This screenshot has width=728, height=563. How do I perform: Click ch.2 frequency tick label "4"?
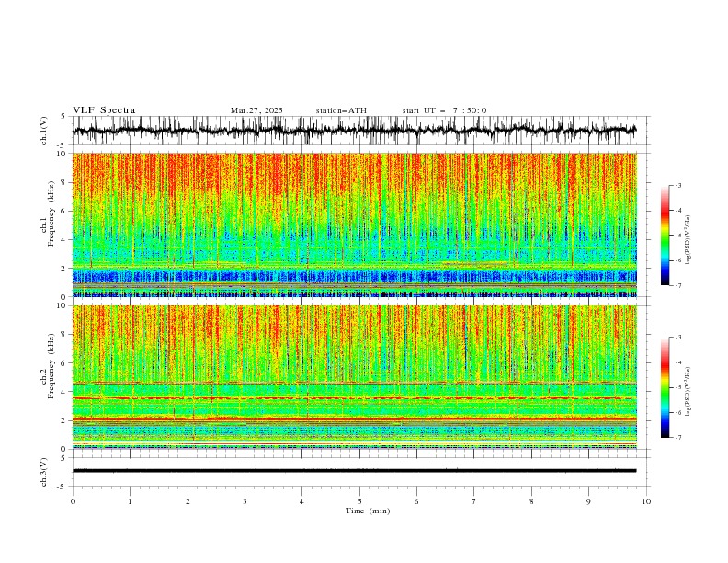[64, 392]
